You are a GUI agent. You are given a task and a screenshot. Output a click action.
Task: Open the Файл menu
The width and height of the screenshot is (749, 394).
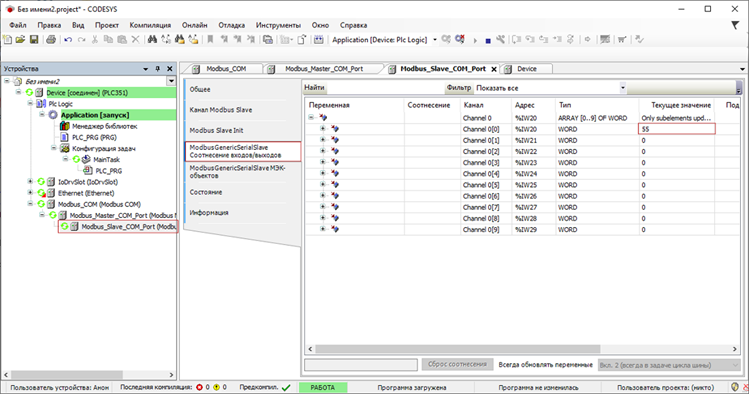(x=18, y=25)
